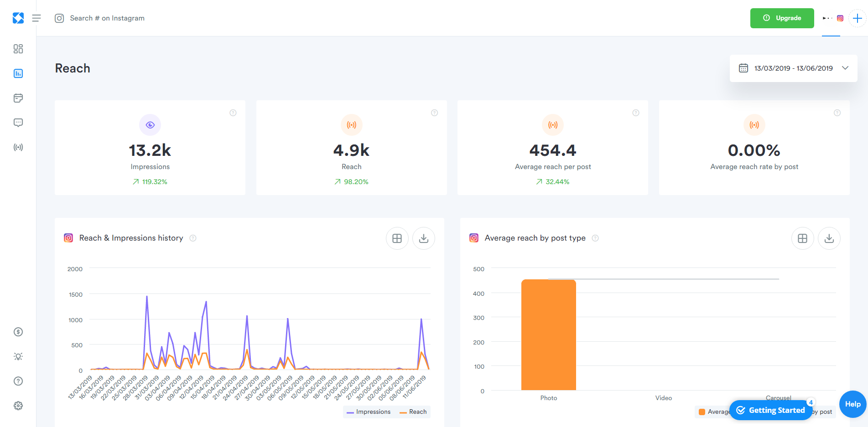Screen dimensions: 868x427
Task: Click the lightbulb ideas icon in sidebar
Action: [x=18, y=356]
